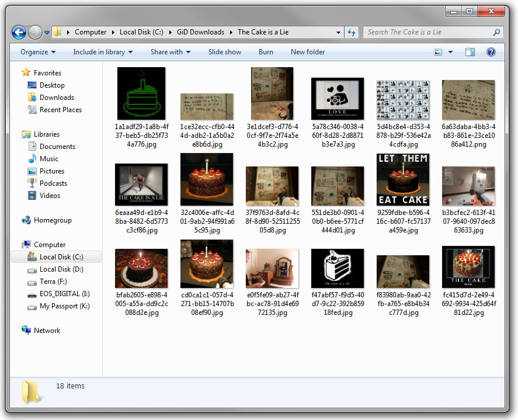Viewport: 518px width, 420px height.
Task: Expand the arrow after GiD Downloads breadcrumb
Action: [231, 32]
